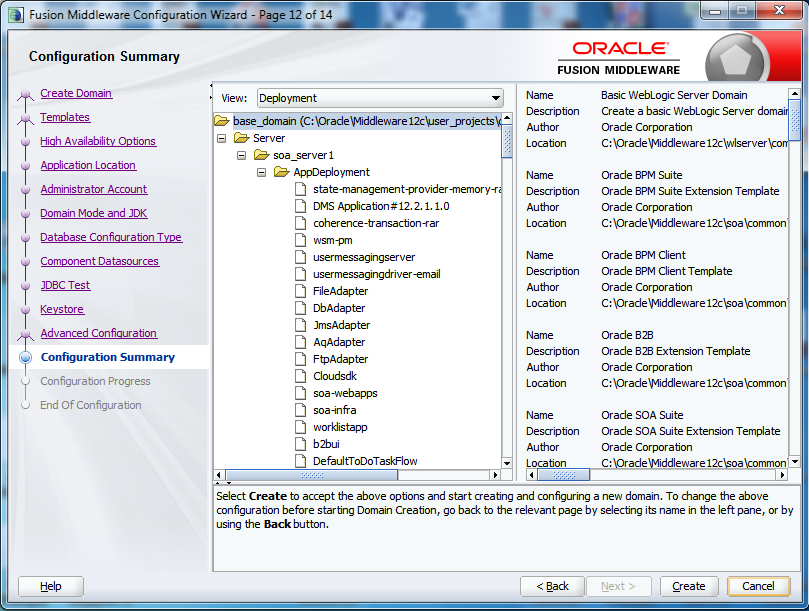The image size is (809, 611).
Task: Click the details panel scroll-down arrow
Action: coord(795,462)
